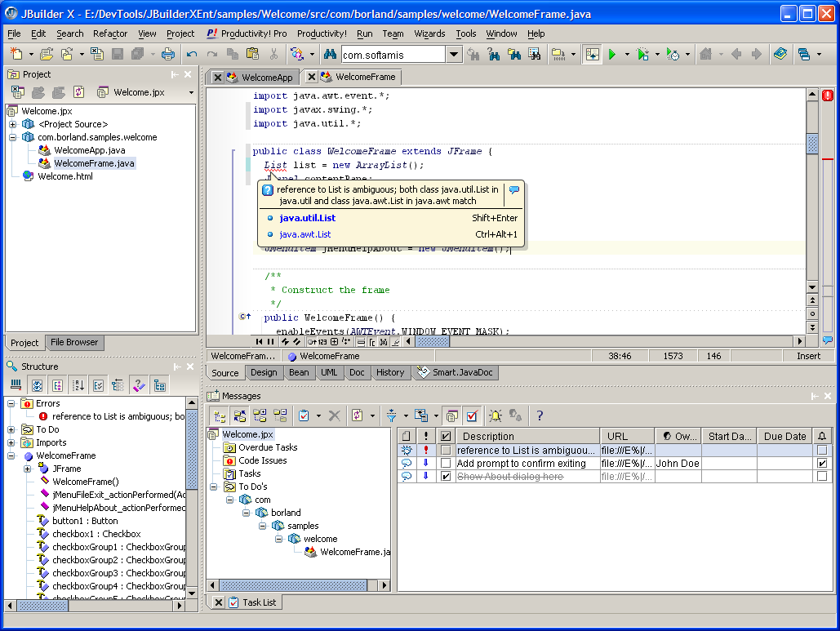Click the binoculars Find icon
The height and width of the screenshot is (631, 840).
coord(330,55)
